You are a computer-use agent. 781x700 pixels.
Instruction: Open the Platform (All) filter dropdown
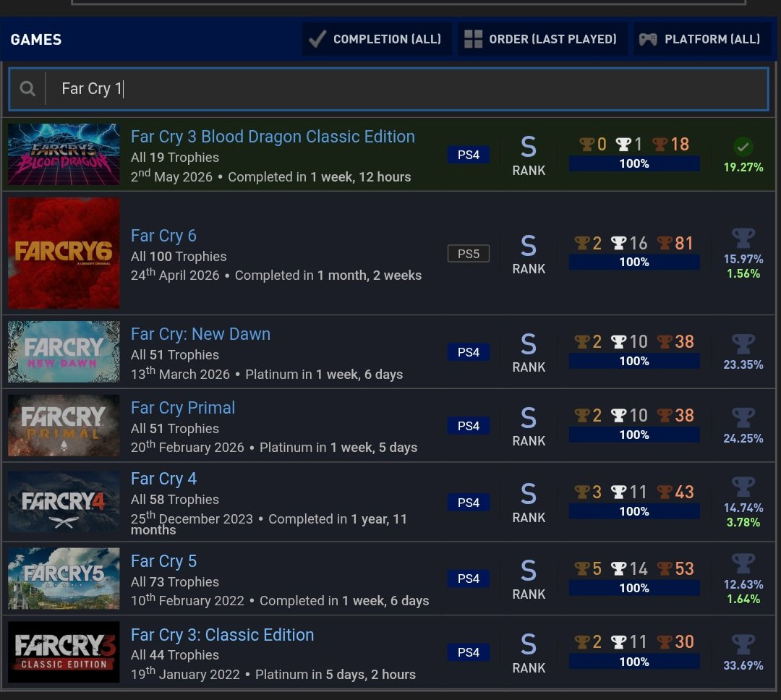click(x=701, y=39)
